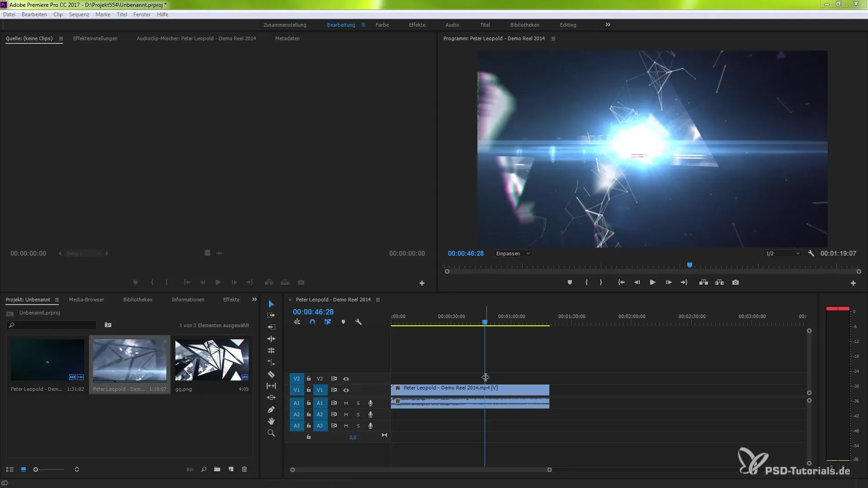The image size is (868, 488).
Task: Go to In point in program monitor
Action: click(x=622, y=282)
